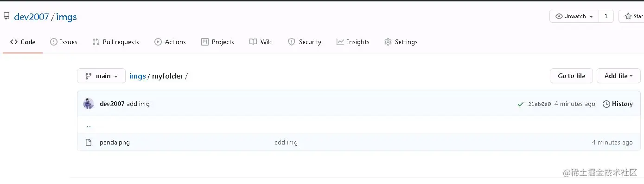Expand the Add file dropdown
The width and height of the screenshot is (644, 184).
coord(618,76)
